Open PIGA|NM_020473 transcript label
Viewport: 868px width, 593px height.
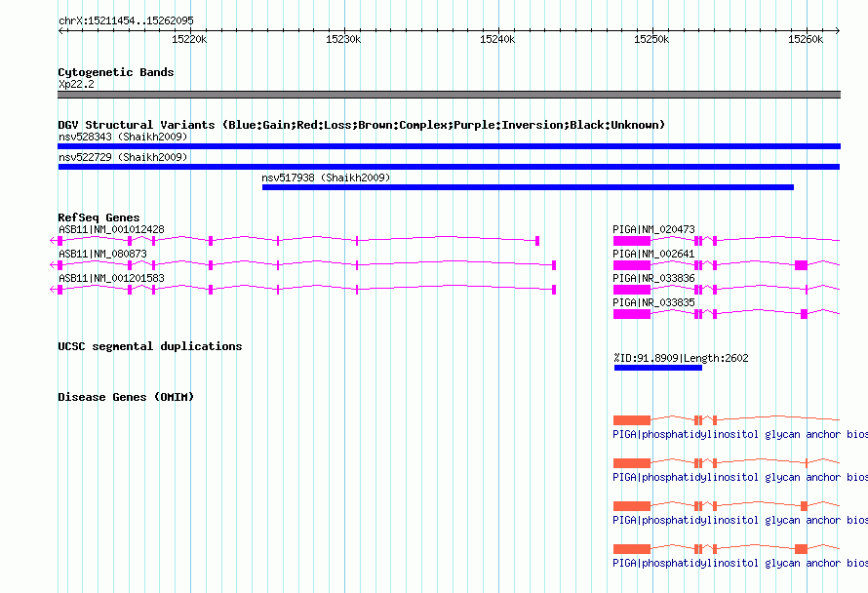tap(653, 229)
